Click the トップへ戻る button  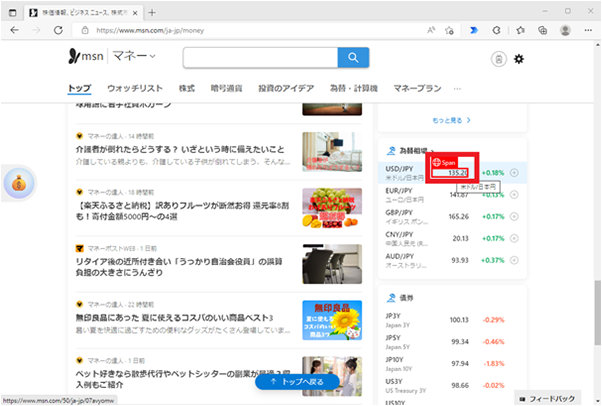coord(297,382)
